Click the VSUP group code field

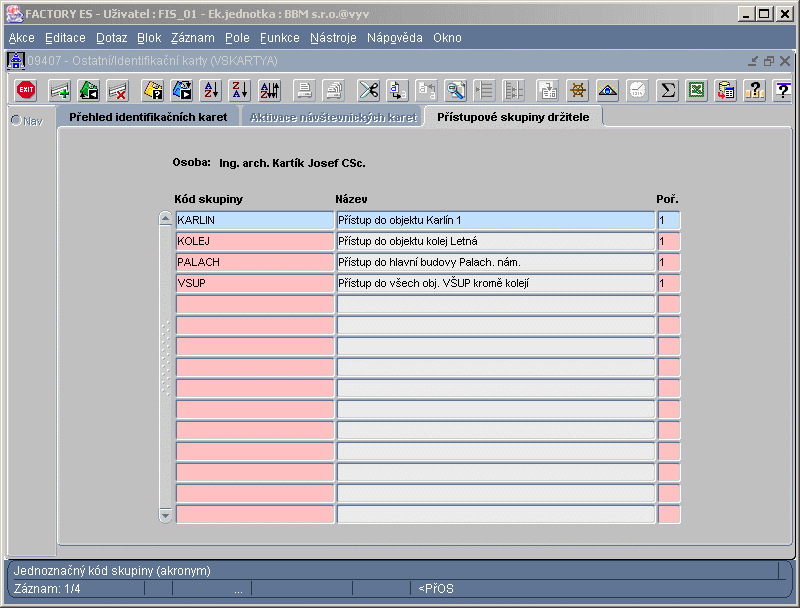click(255, 283)
